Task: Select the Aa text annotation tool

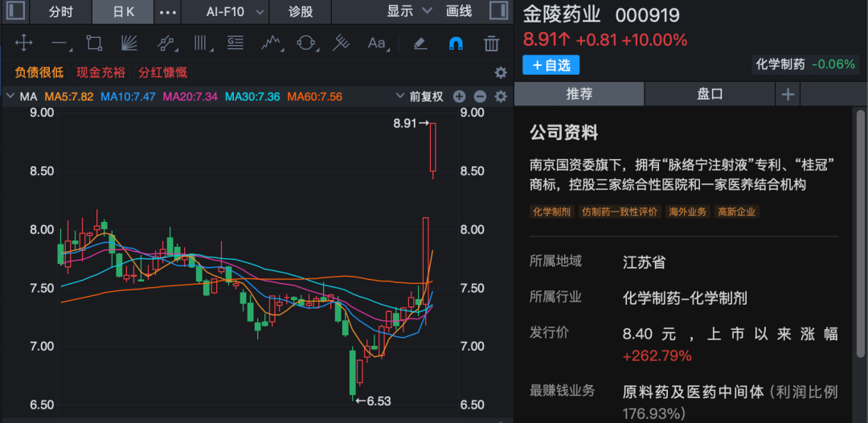Action: 376,43
